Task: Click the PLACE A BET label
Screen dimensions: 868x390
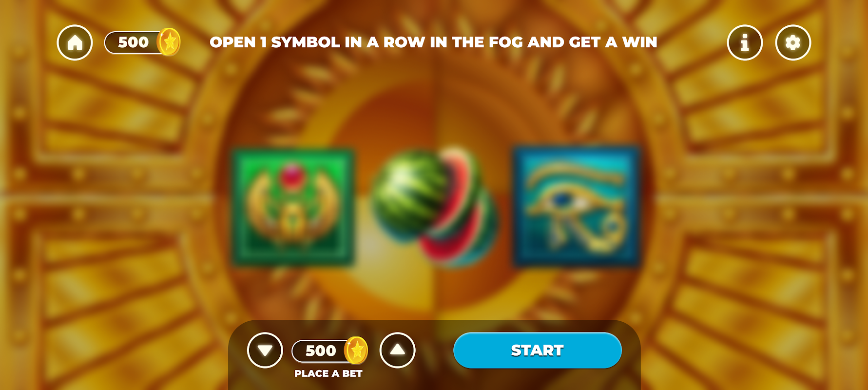Action: click(328, 373)
